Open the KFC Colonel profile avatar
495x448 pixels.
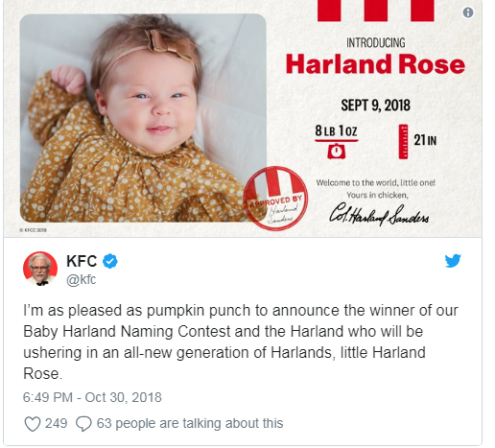click(x=40, y=269)
